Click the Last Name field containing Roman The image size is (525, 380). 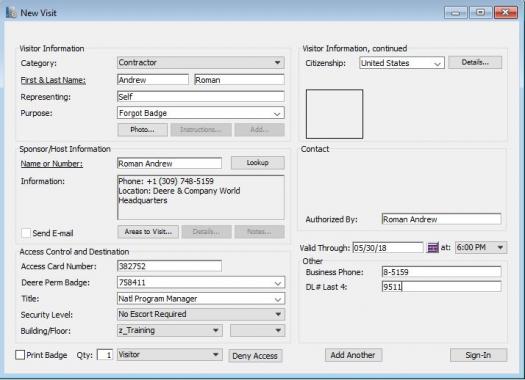(239, 80)
